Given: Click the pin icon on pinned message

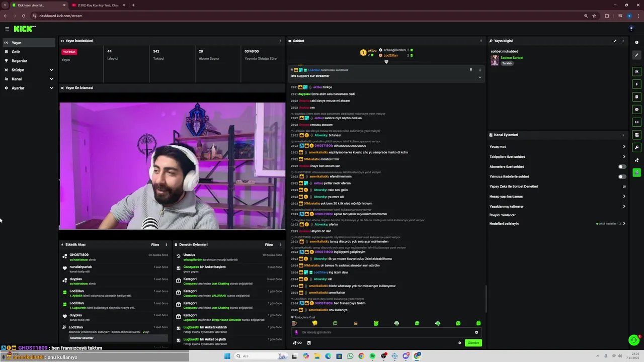Looking at the screenshot, I should 471,70.
